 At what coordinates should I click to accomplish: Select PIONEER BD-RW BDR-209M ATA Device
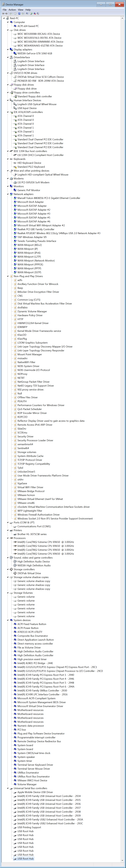pos(41,81)
